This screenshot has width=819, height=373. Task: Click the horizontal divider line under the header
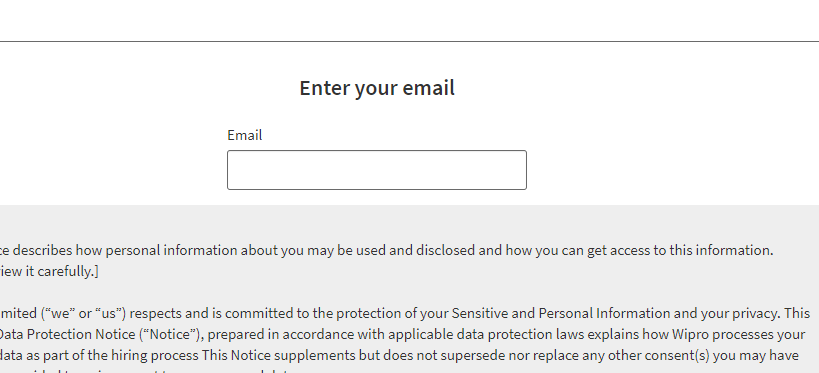(x=410, y=41)
